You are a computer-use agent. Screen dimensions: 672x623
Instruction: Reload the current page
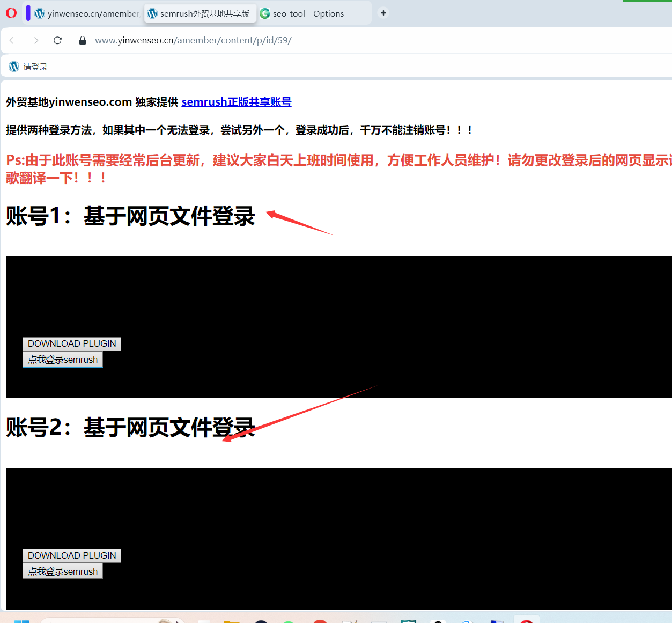click(x=57, y=40)
